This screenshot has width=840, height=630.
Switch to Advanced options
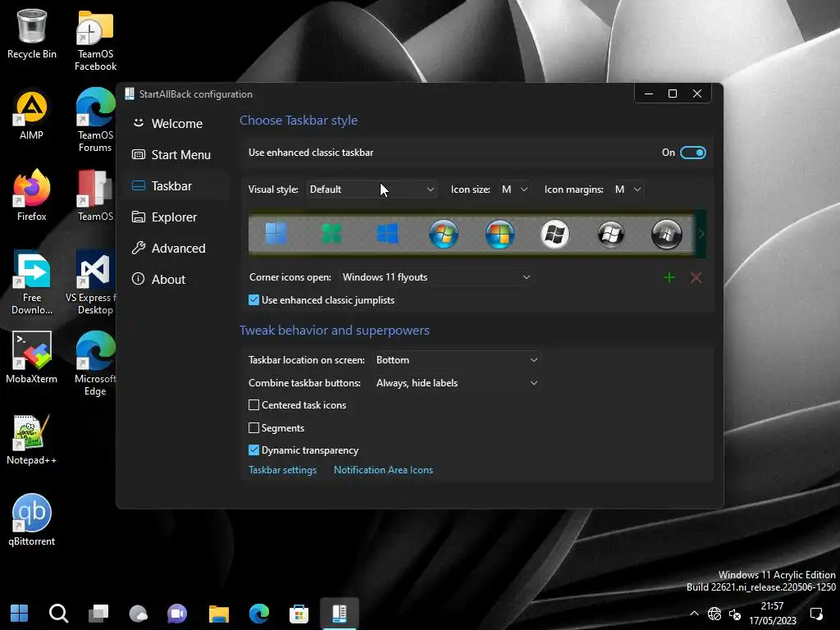(177, 248)
